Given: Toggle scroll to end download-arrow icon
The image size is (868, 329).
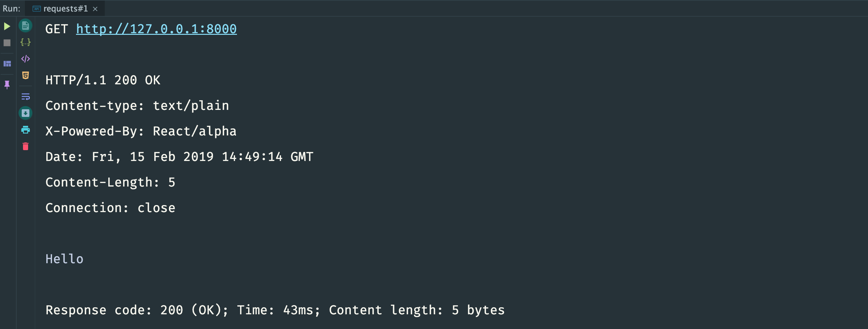Looking at the screenshot, I should click(x=26, y=113).
